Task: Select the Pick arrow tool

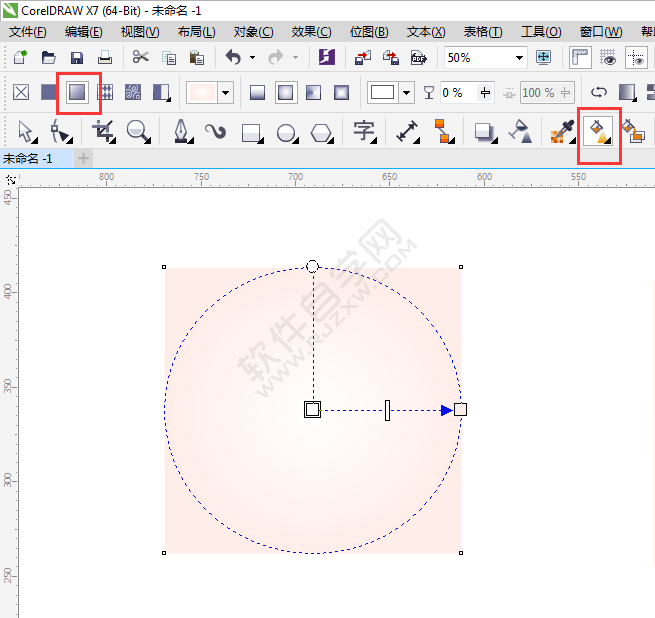Action: [x=26, y=131]
